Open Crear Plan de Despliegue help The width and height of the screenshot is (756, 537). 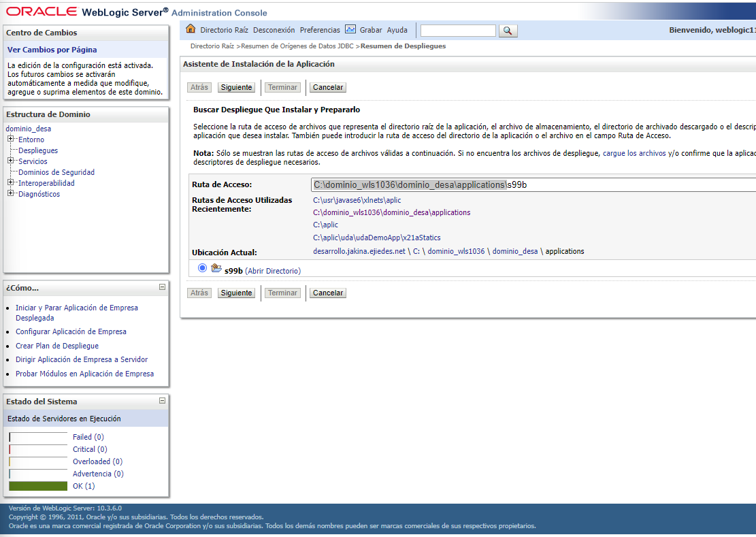pyautogui.click(x=57, y=346)
